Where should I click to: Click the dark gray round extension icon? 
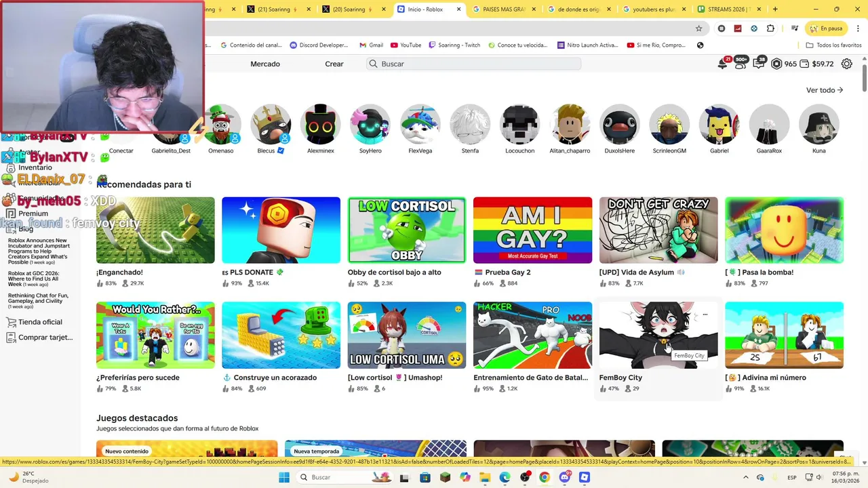pyautogui.click(x=722, y=28)
